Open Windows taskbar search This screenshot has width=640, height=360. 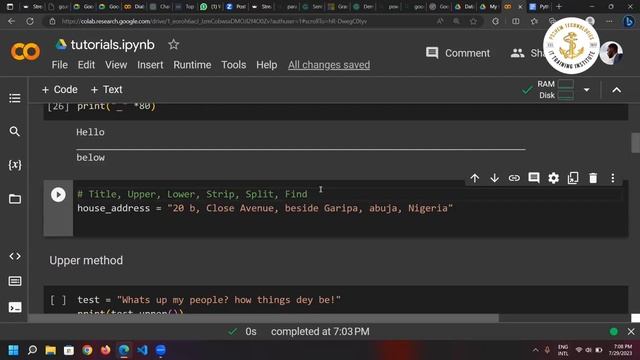click(32, 350)
